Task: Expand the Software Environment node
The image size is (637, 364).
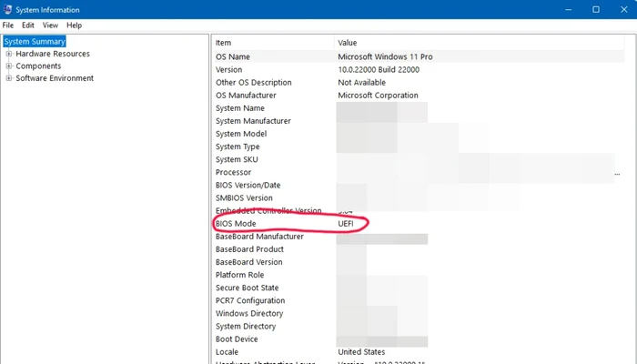Action: [9, 78]
